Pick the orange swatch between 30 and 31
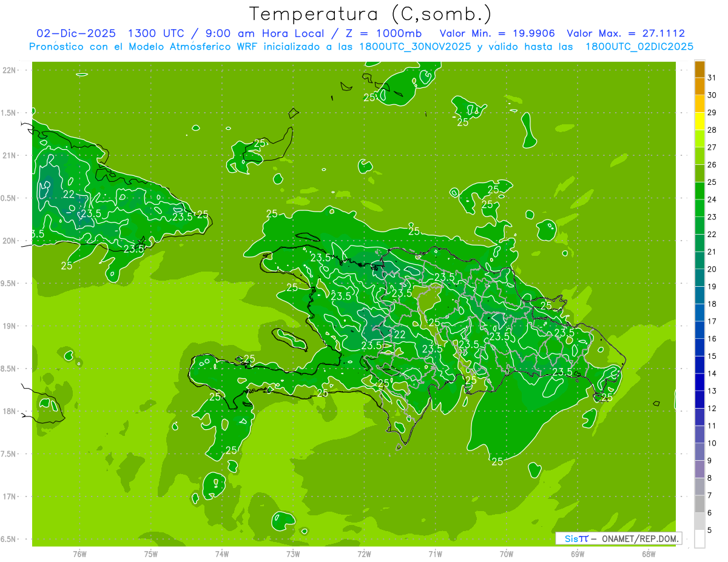The image size is (728, 562). click(x=699, y=87)
